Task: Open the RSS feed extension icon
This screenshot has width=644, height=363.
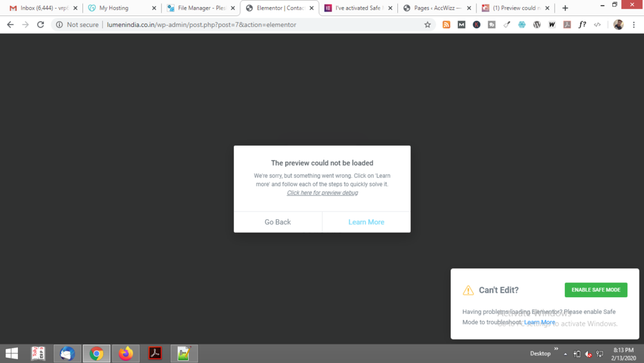Action: pos(446,25)
